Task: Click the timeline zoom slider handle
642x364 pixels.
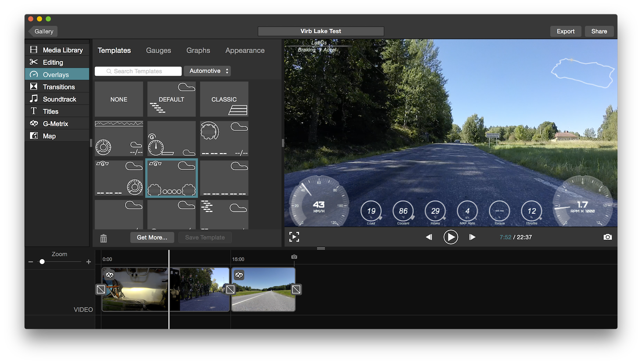Action: pyautogui.click(x=42, y=262)
